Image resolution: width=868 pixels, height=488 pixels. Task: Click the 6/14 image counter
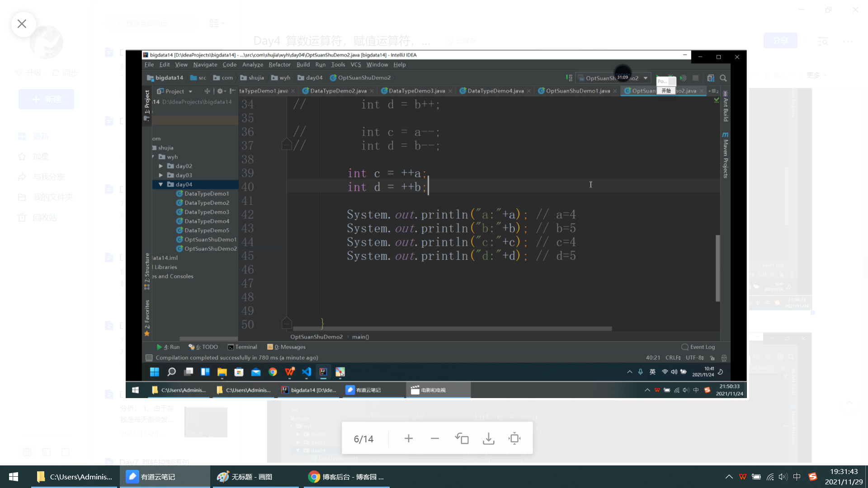[363, 439]
